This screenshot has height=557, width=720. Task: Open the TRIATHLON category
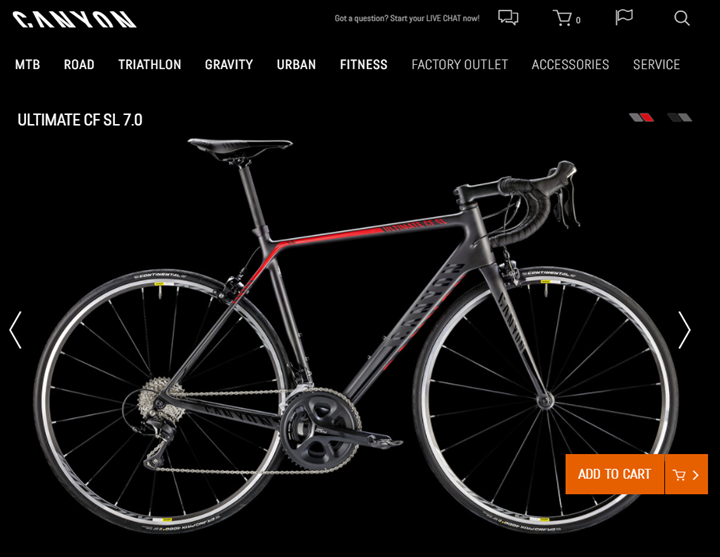150,64
